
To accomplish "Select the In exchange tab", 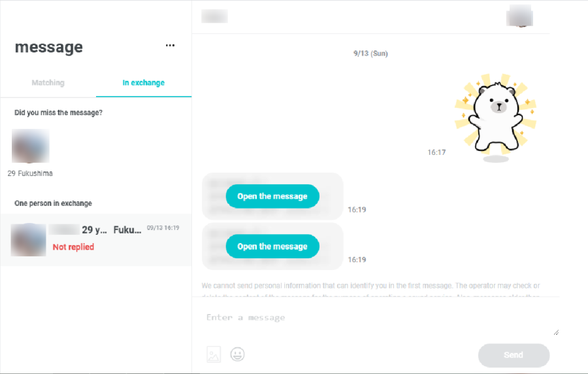I will (x=144, y=82).
